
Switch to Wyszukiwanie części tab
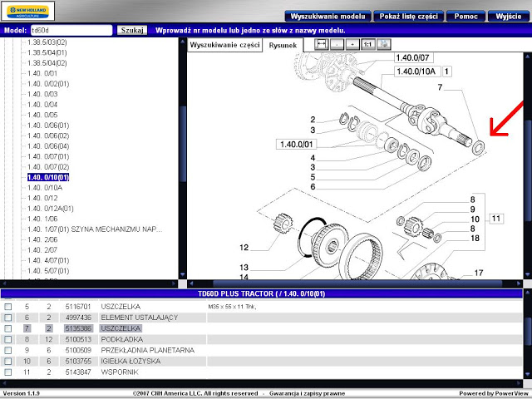[224, 45]
